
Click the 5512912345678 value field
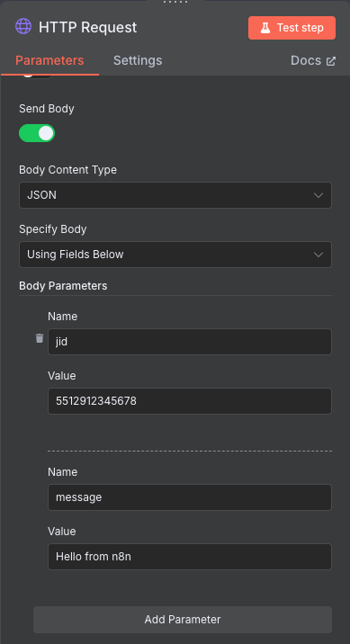[x=190, y=401]
